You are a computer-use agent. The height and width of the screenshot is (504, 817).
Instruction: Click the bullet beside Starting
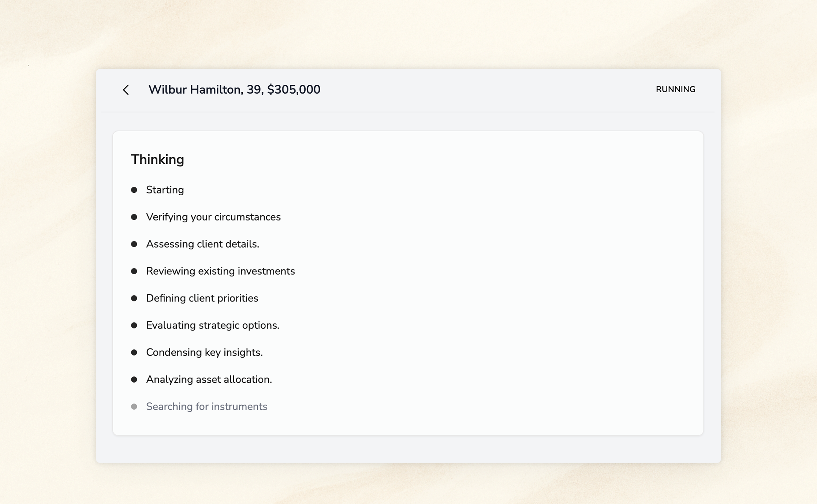coord(134,190)
